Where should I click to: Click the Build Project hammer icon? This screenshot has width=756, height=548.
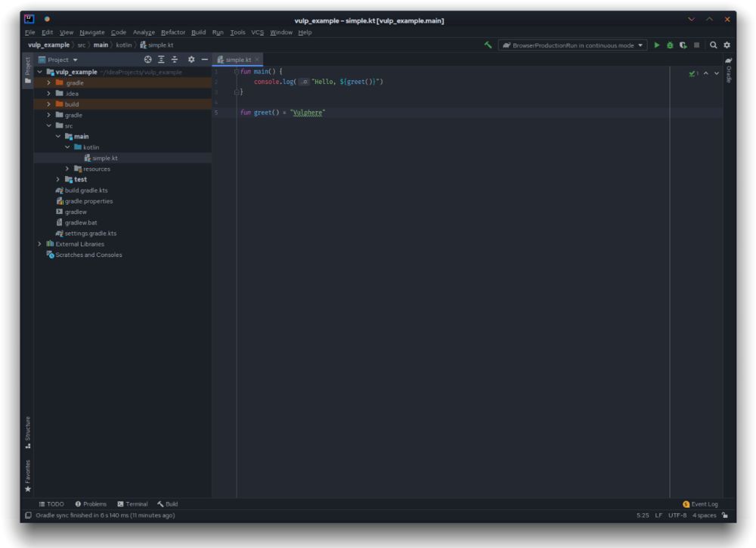(x=488, y=45)
